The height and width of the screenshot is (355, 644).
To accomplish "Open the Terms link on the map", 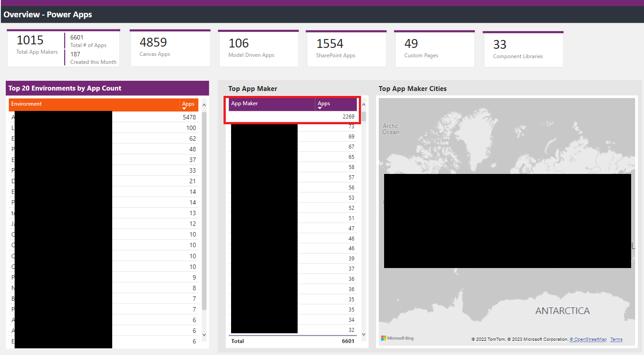I will pos(616,339).
